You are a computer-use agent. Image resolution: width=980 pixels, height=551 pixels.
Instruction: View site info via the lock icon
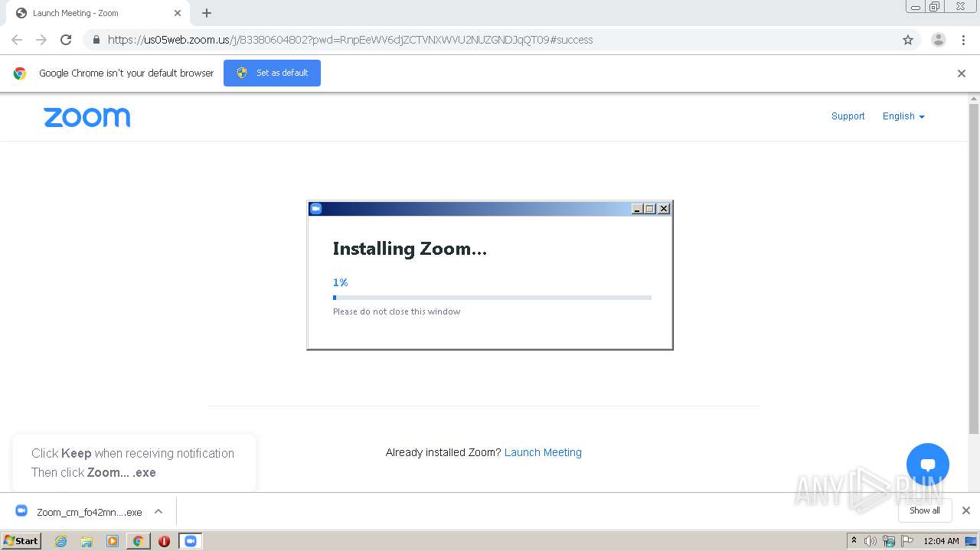pyautogui.click(x=96, y=40)
